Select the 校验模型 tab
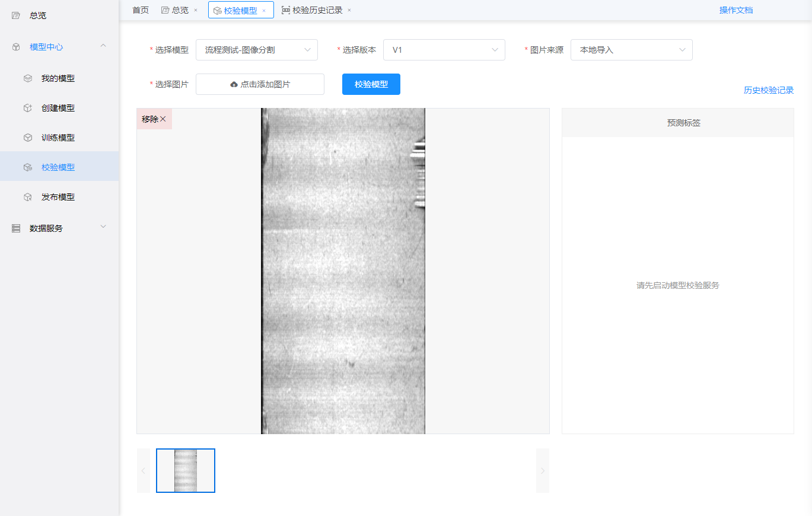812x516 pixels. (241, 11)
